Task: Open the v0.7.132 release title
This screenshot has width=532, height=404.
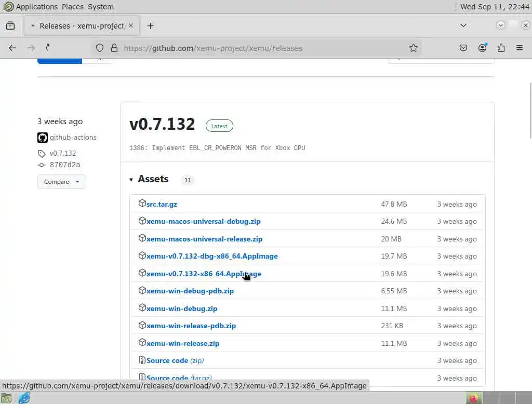Action: [162, 124]
